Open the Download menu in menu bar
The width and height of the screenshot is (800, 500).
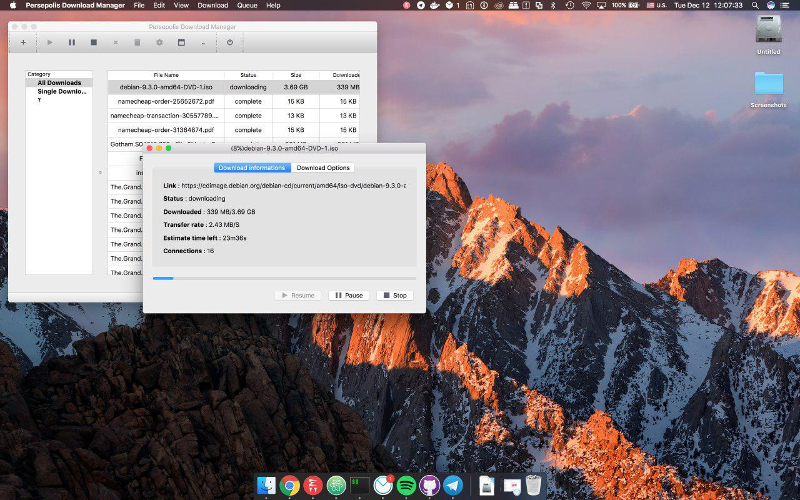[x=213, y=6]
